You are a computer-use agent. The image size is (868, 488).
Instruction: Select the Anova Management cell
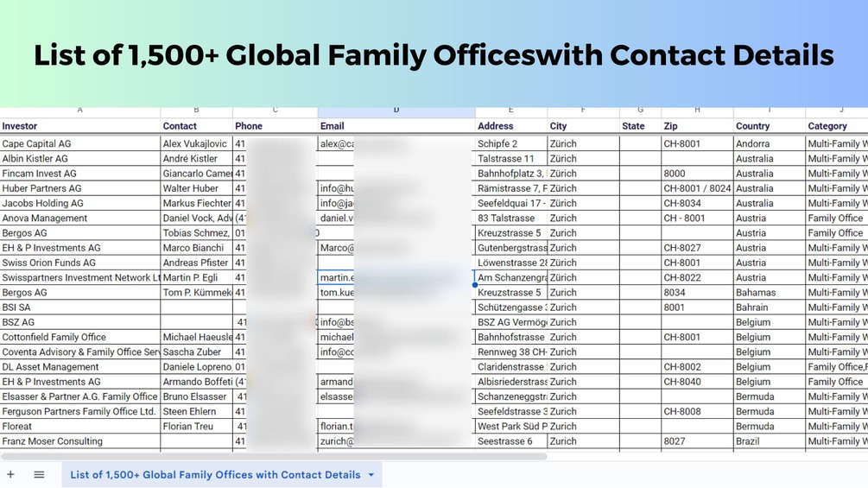(x=80, y=219)
